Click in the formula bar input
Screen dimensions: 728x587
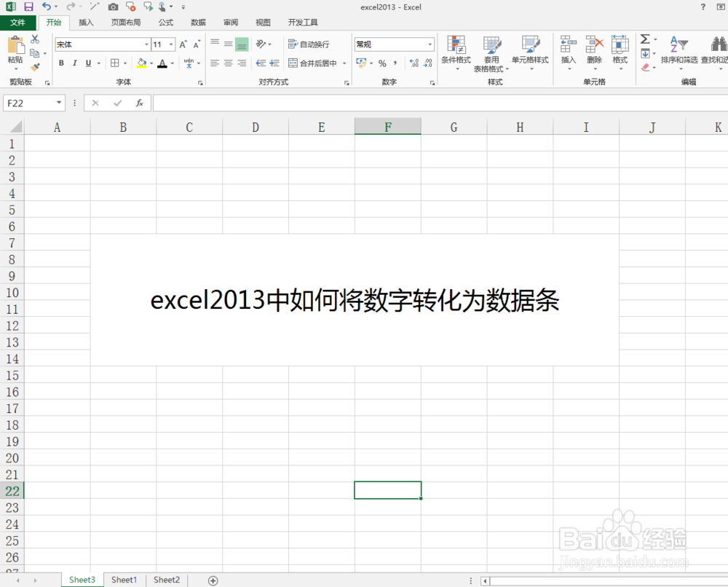[440, 103]
